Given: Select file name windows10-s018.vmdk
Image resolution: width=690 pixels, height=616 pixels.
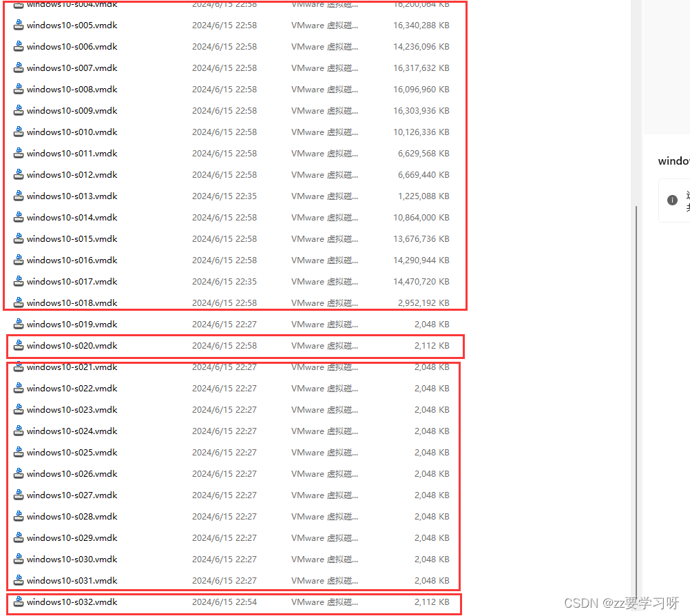Looking at the screenshot, I should coord(72,303).
